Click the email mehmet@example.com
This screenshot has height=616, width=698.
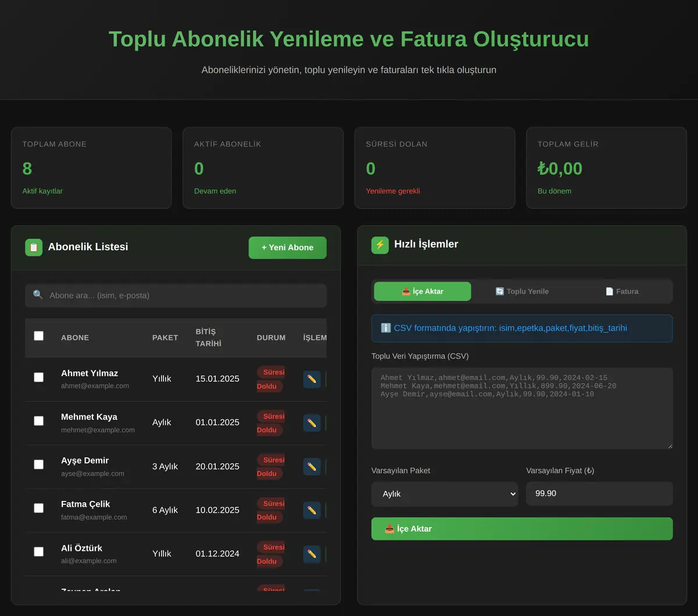click(x=98, y=430)
